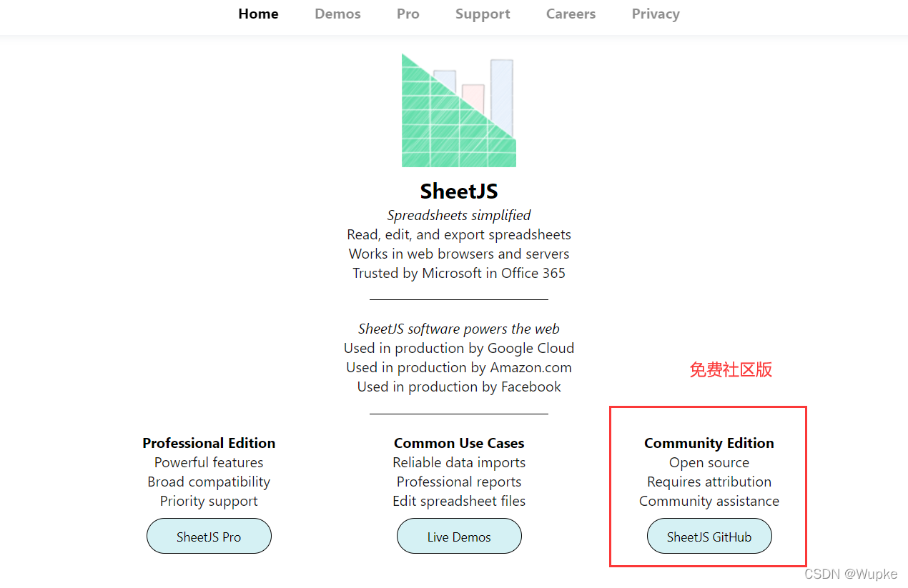This screenshot has height=588, width=908.
Task: Click 'Edit spreadsheet files' text
Action: [459, 501]
